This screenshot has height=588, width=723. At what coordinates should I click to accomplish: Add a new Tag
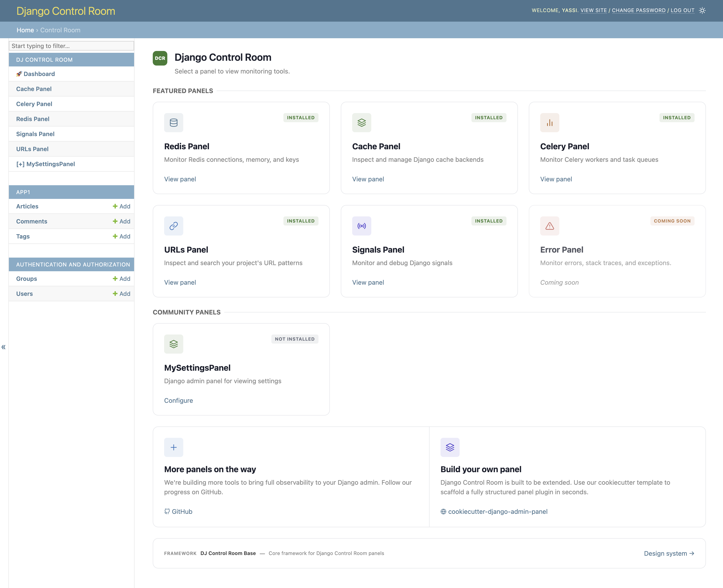pos(121,236)
